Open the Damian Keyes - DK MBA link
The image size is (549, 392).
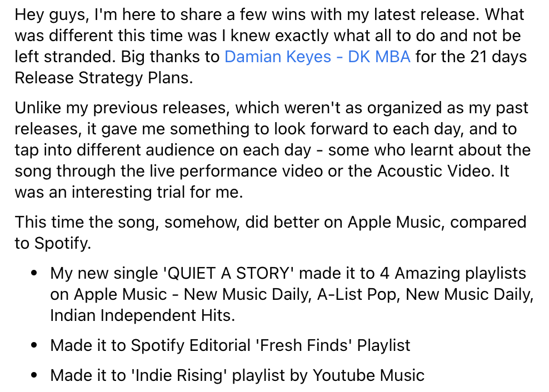click(317, 57)
